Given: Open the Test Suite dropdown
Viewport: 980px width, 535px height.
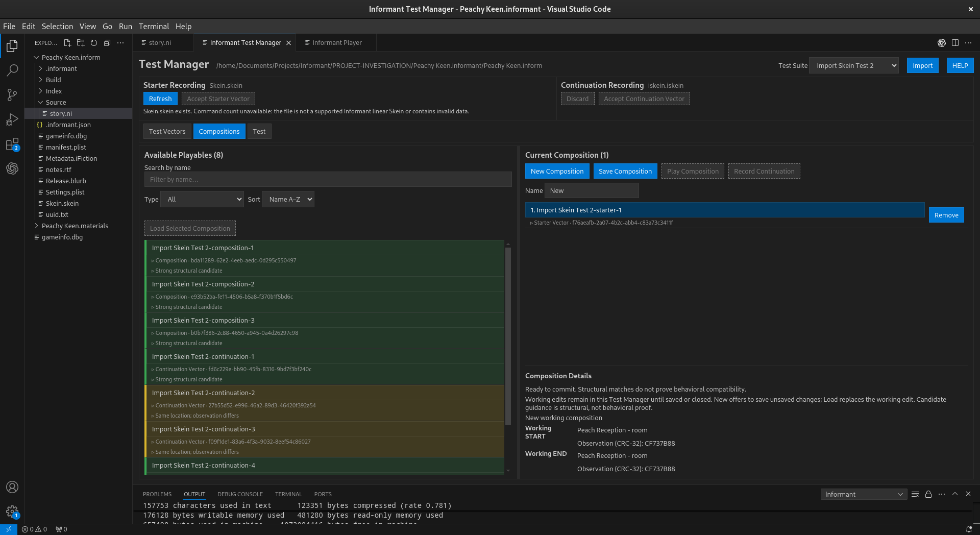Looking at the screenshot, I should pyautogui.click(x=853, y=65).
